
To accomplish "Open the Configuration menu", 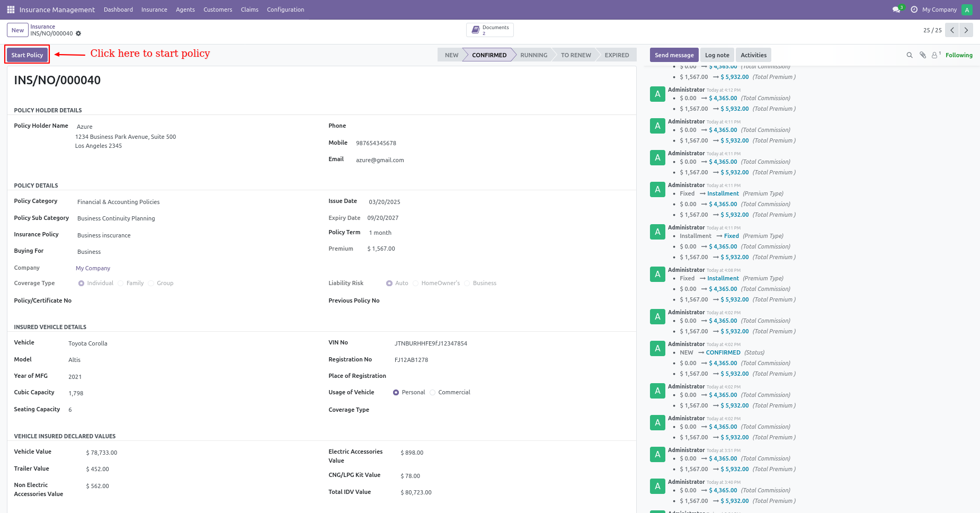I will click(x=286, y=10).
